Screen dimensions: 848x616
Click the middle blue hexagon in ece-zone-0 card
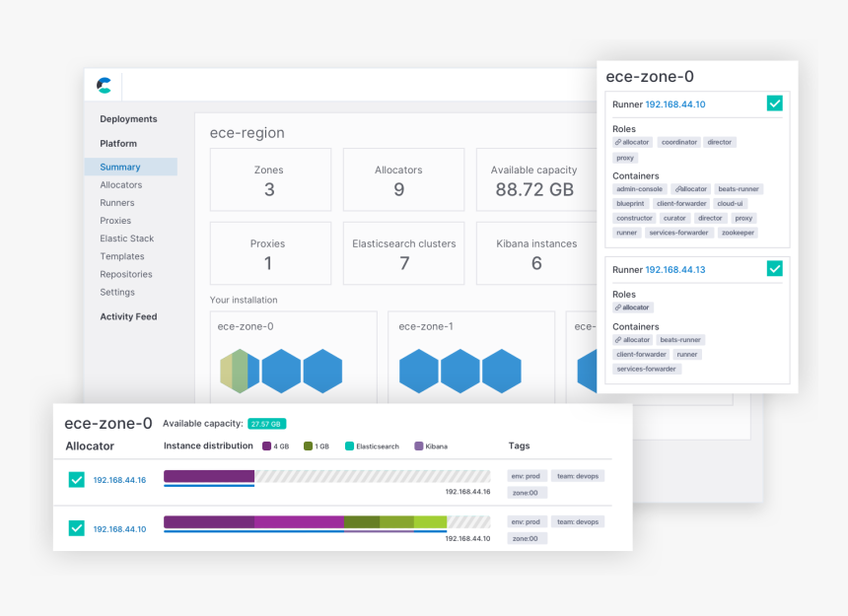tap(281, 371)
